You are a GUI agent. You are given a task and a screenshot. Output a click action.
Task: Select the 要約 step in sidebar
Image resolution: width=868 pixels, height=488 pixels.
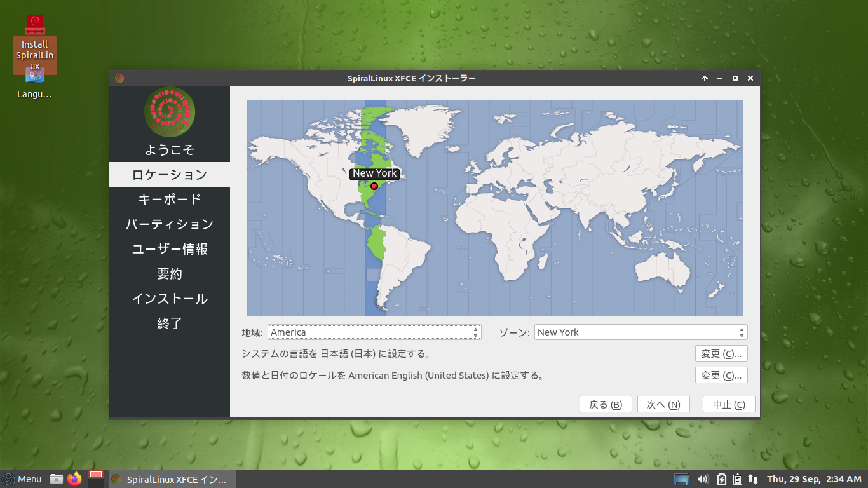[x=170, y=273]
